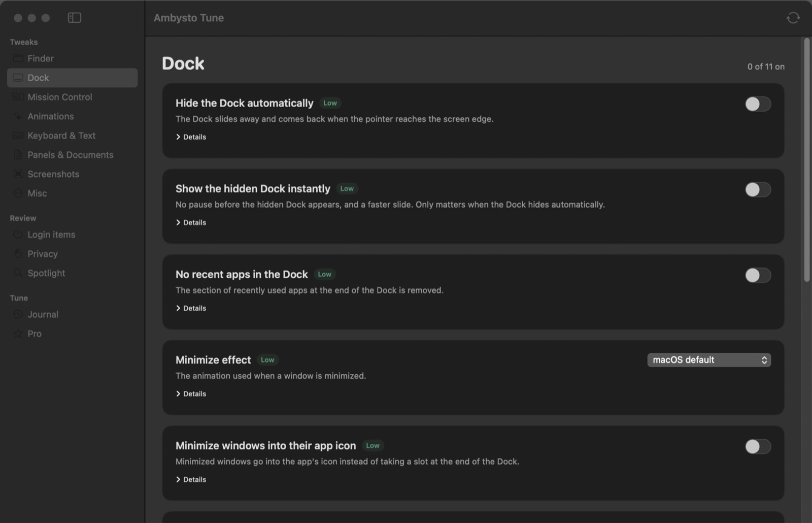The width and height of the screenshot is (812, 523).
Task: Click the Panels & Documents page icon
Action: click(x=18, y=155)
